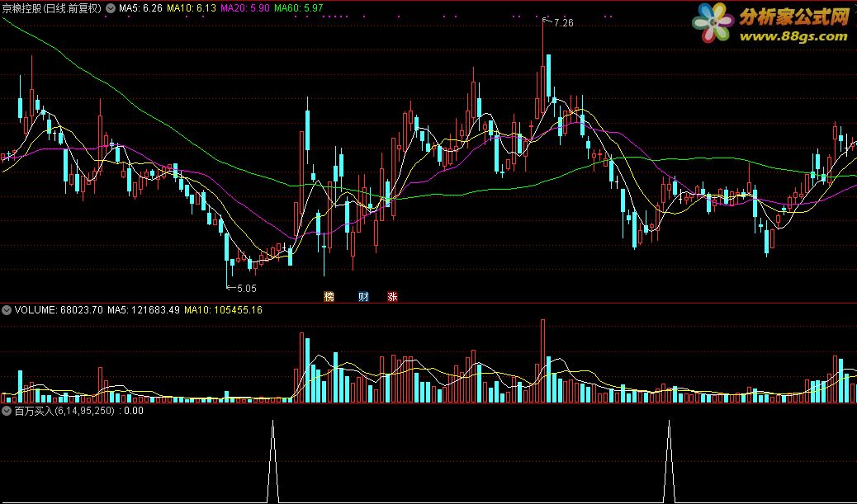The image size is (857, 504).
Task: Expand the VOLUME indicator dropdown arrow
Action: coord(7,310)
